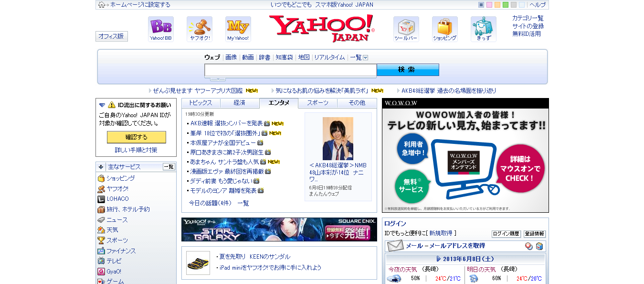Click tomorrow's weather umbrella icon
The height and width of the screenshot is (284, 644).
click(474, 279)
